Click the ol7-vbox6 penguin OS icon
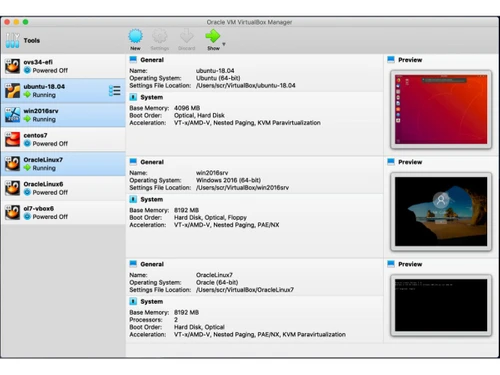Screen dimensions: 500x375 (x=13, y=212)
